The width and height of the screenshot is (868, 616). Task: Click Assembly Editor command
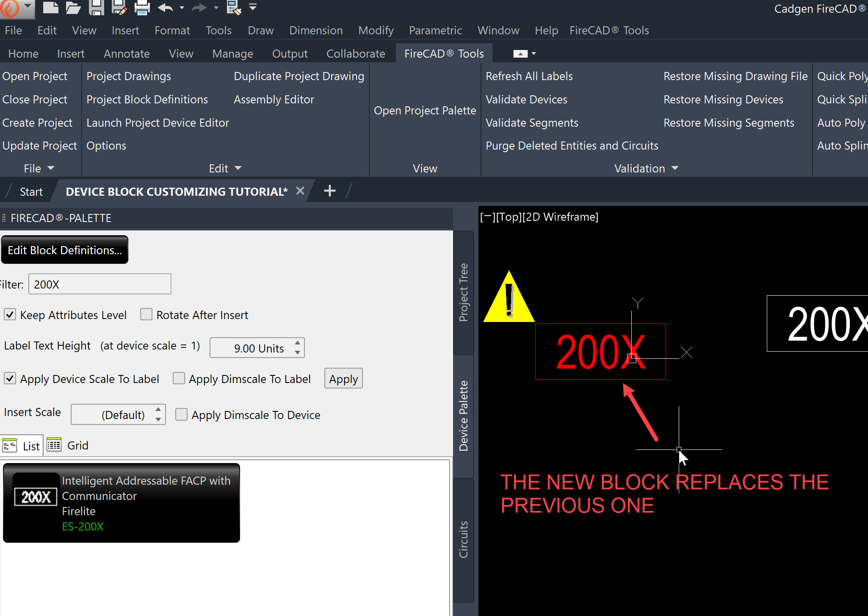point(274,100)
